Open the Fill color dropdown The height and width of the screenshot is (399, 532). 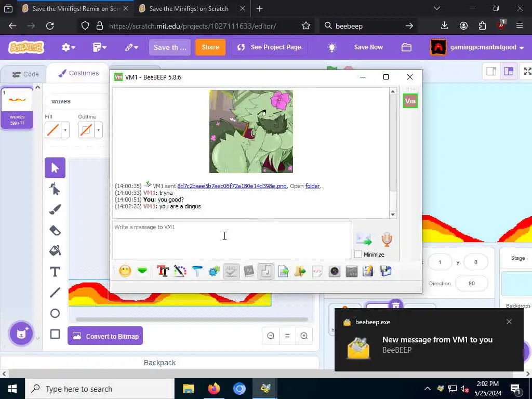tap(65, 130)
